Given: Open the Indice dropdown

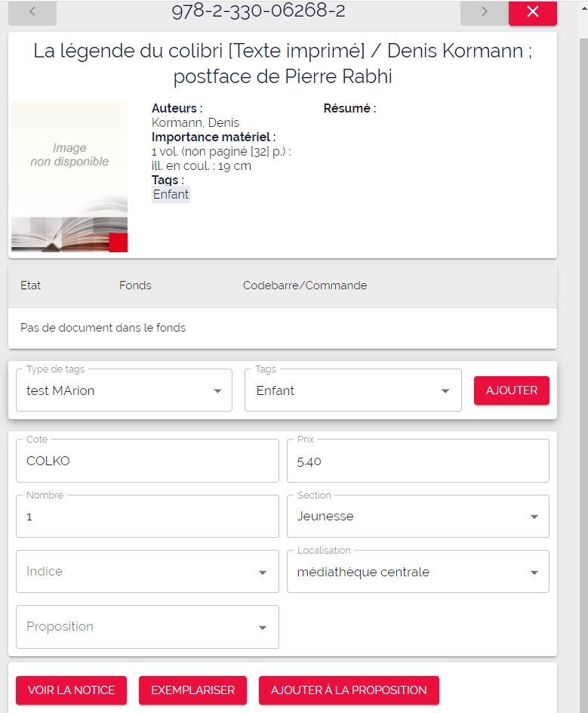Looking at the screenshot, I should coord(147,572).
